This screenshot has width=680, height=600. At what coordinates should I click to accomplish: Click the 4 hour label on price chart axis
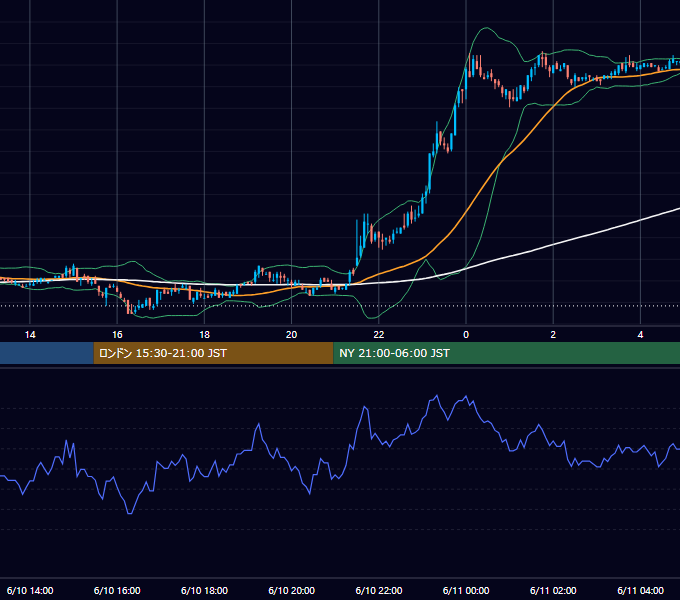(640, 335)
